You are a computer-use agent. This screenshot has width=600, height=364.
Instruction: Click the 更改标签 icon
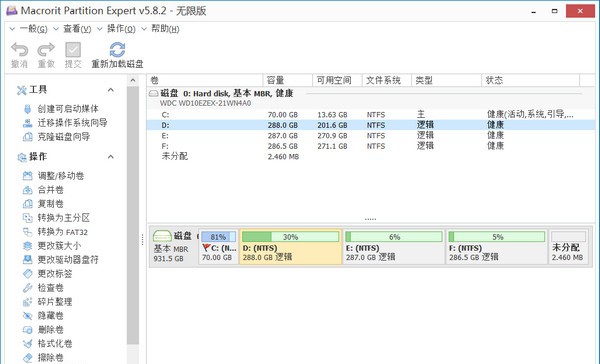[x=28, y=274]
